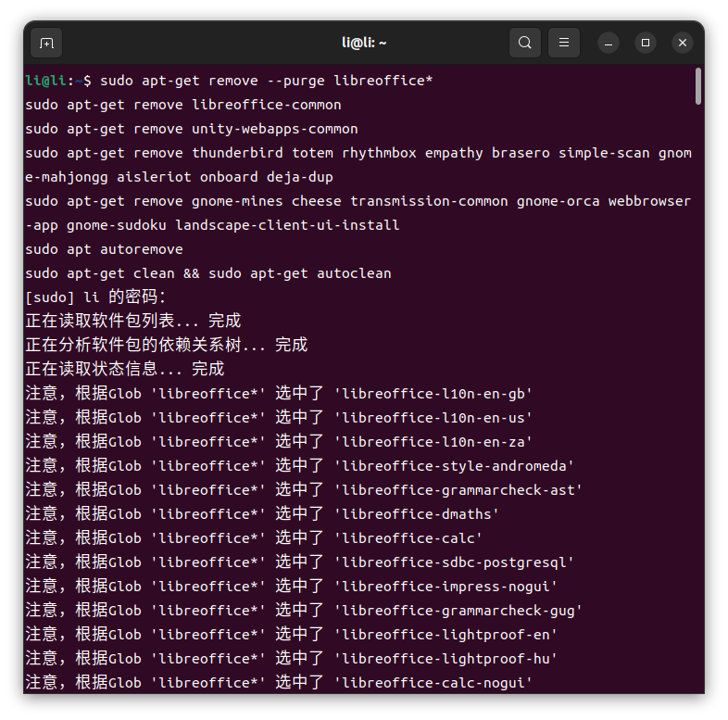Click the '正在分析软件包的依赖关系树' line
728x720 pixels.
(167, 345)
